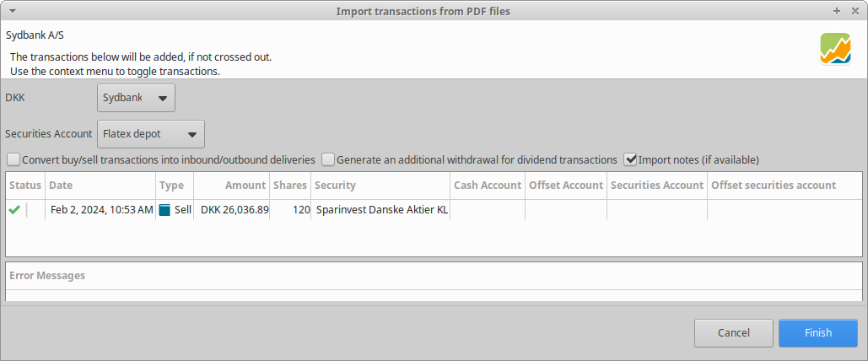Click the Portfolio Performance logo icon
Screen dimensions: 868x361
click(835, 49)
